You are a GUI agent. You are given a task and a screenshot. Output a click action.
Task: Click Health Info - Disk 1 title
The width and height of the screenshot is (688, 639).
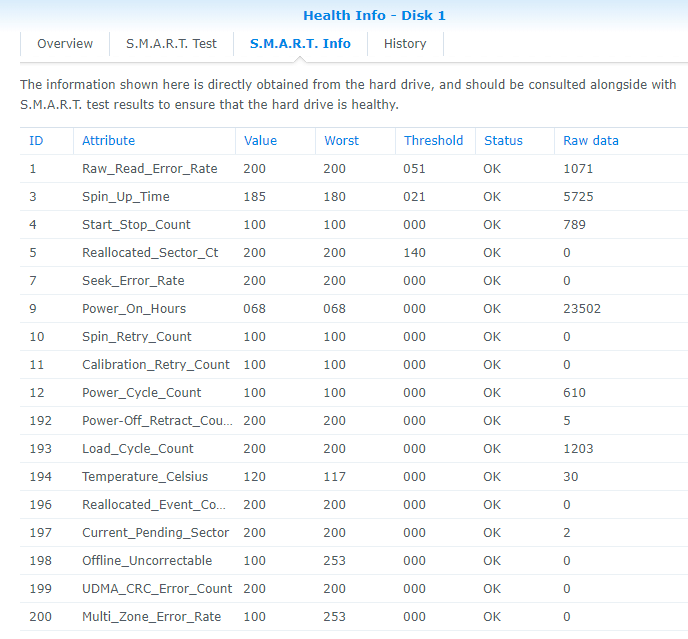point(374,15)
